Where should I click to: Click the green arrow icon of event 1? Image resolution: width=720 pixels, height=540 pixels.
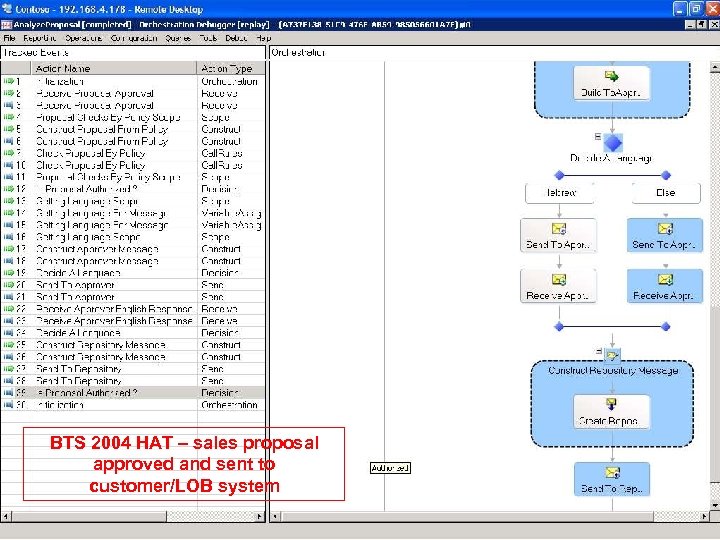8,81
